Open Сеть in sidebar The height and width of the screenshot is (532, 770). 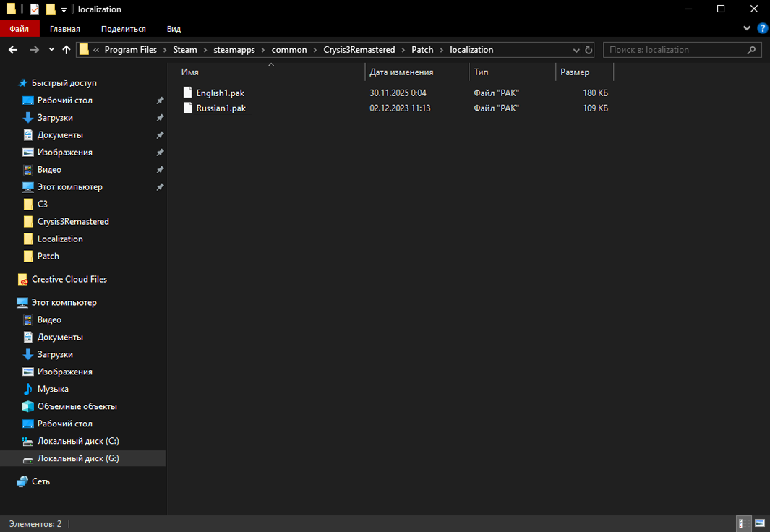point(40,481)
